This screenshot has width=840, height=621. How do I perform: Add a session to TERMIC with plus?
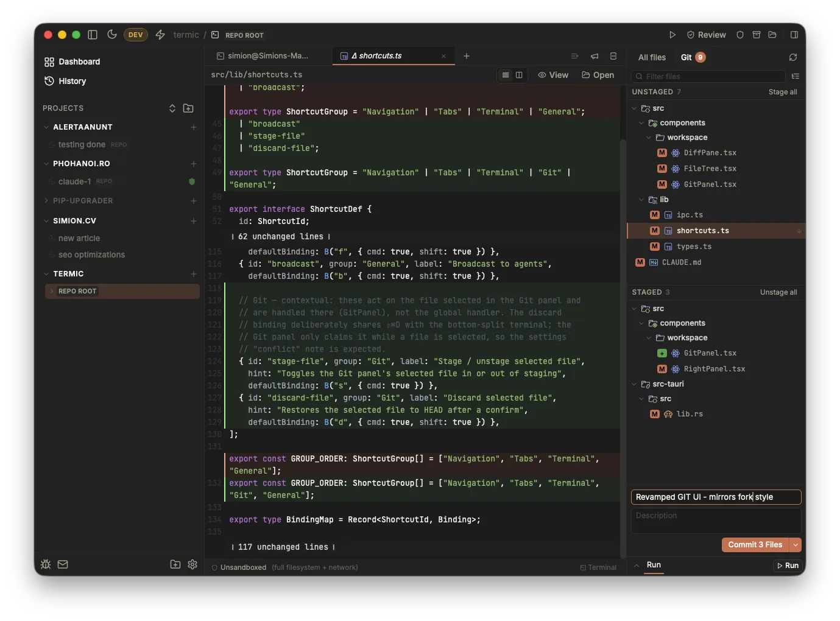pos(194,274)
